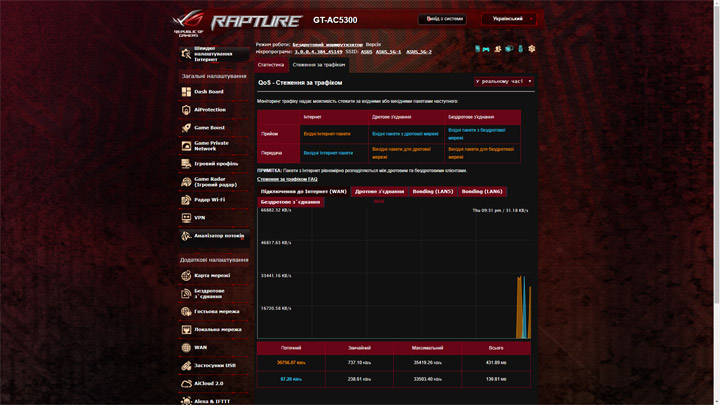The image size is (720, 405).
Task: Open Бездротове з'єднання sidebar icon
Action: point(186,293)
